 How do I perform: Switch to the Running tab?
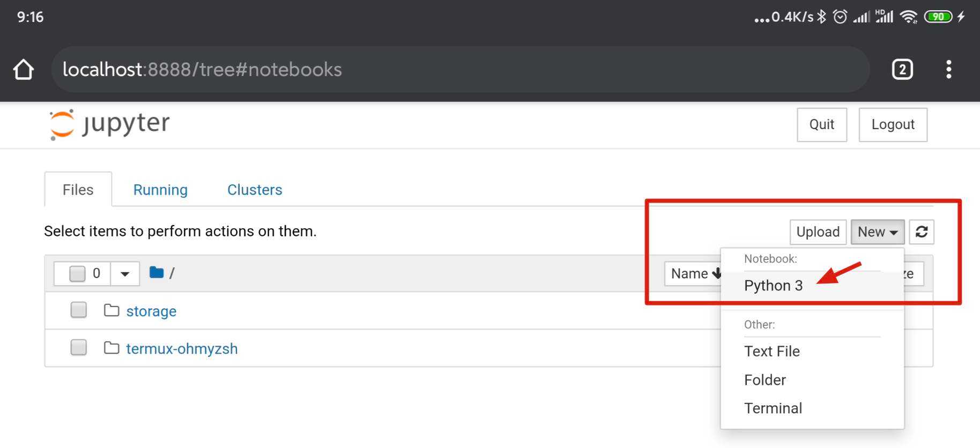pyautogui.click(x=160, y=190)
